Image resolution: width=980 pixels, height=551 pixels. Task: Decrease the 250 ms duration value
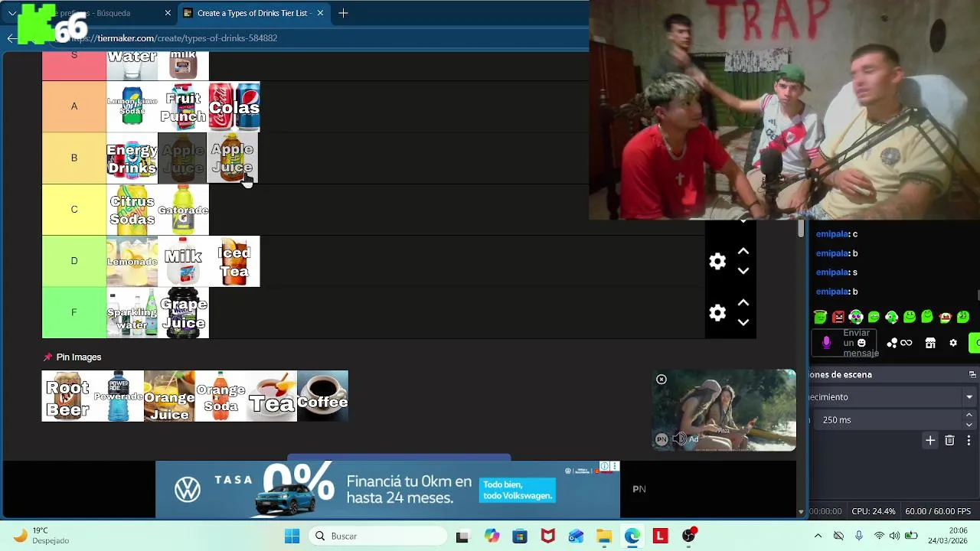(969, 425)
